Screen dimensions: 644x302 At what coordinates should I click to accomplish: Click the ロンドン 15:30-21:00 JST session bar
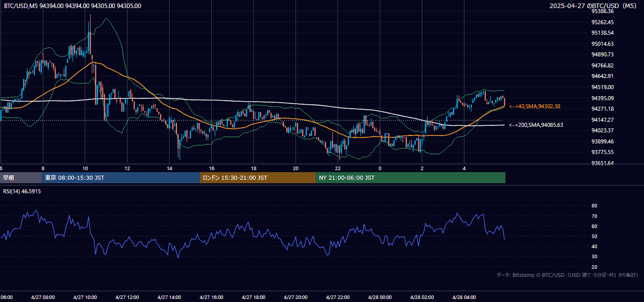(x=258, y=178)
